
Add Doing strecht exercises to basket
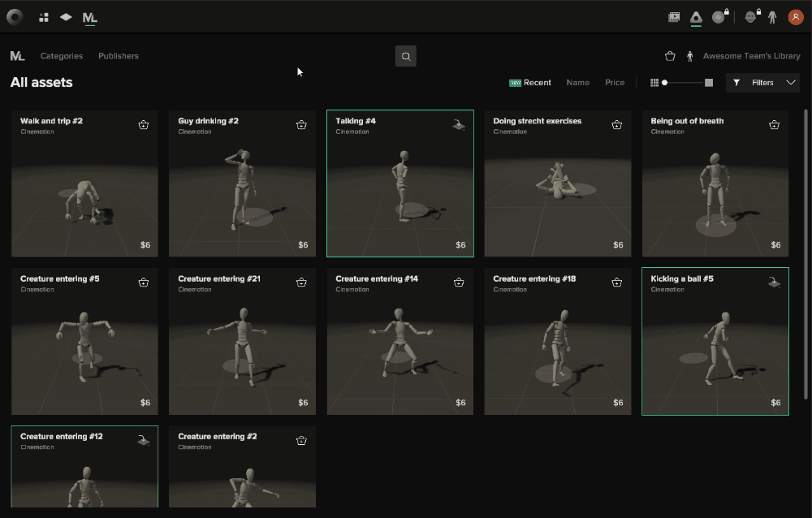616,125
